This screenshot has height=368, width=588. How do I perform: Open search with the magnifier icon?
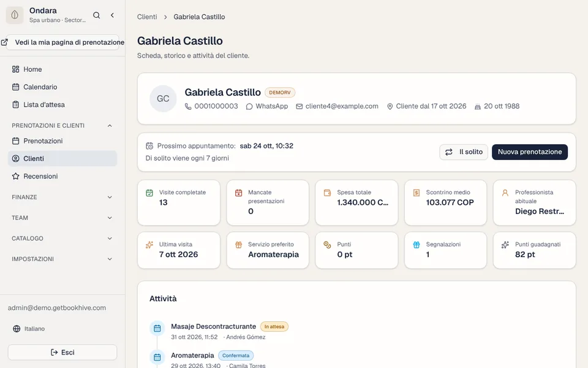click(x=96, y=15)
